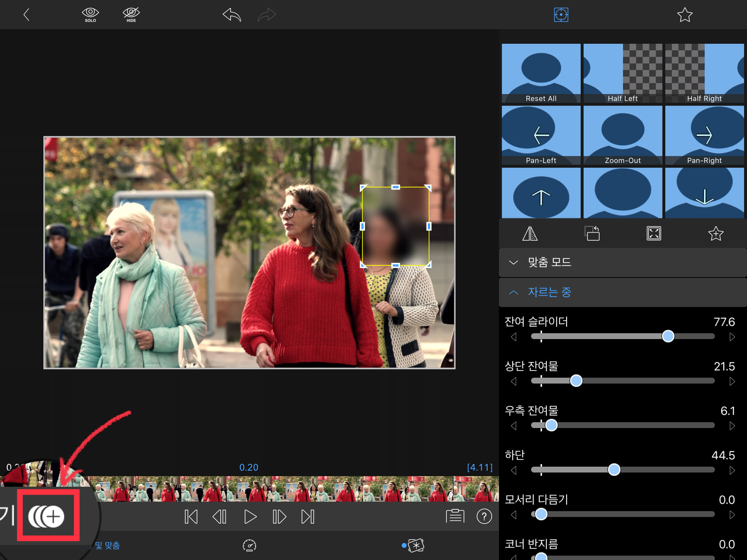Click the fit to frame expand icon

coord(654,233)
